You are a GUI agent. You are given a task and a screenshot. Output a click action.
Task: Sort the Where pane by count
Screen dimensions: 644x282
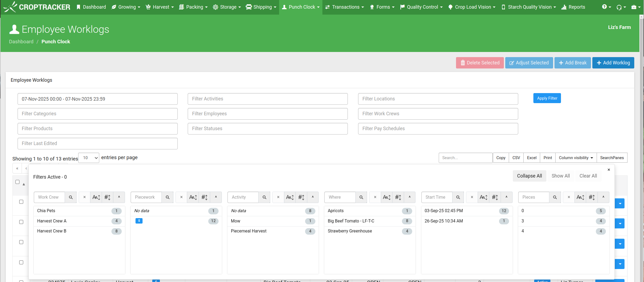398,197
